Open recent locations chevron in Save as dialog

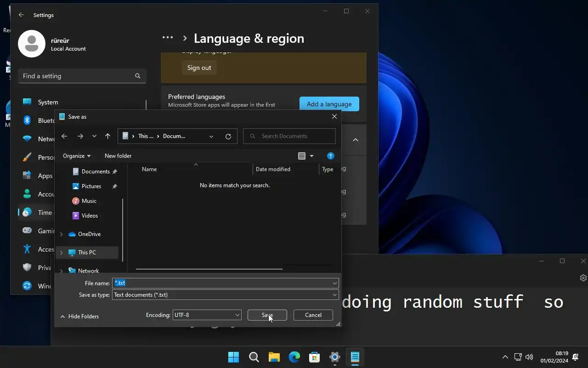pos(94,136)
